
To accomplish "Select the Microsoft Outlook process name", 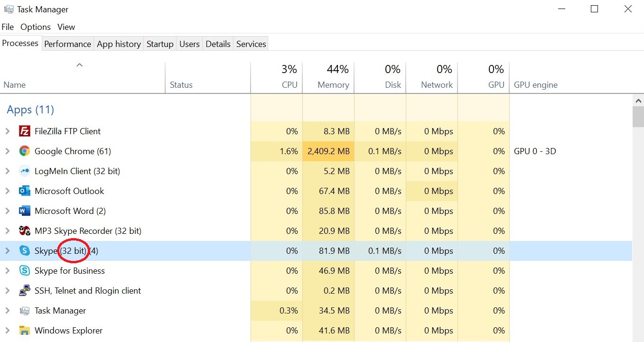I will [x=69, y=191].
